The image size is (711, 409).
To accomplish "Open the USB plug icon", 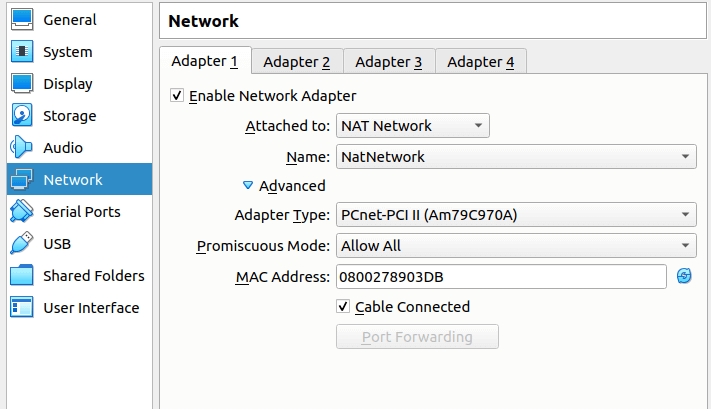I will tap(22, 243).
